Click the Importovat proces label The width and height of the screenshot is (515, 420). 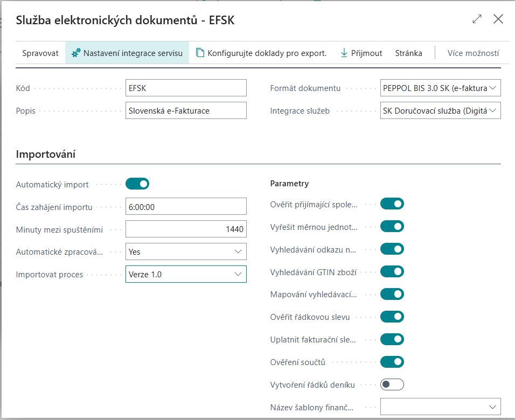coord(49,275)
